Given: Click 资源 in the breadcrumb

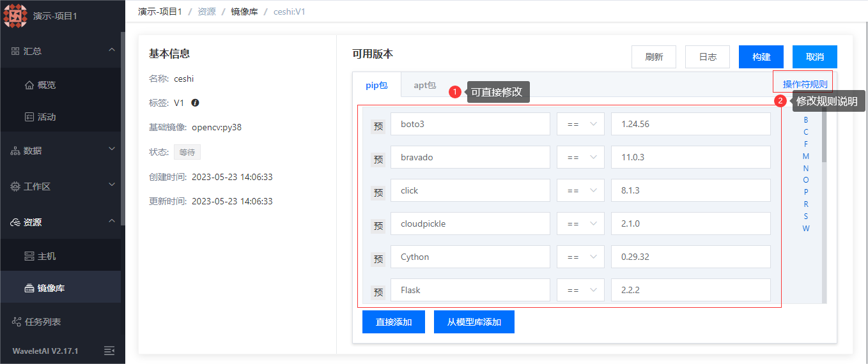Looking at the screenshot, I should [206, 11].
